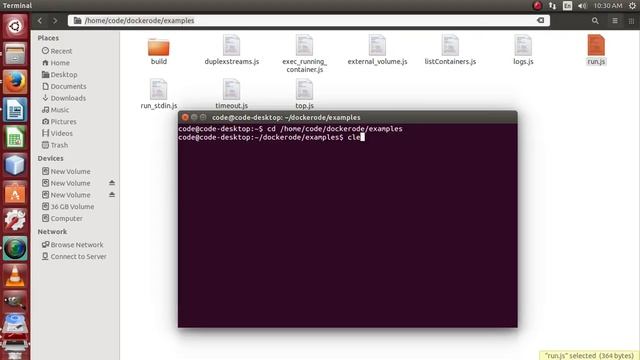Select the timeout.js file icon
The image size is (640, 360).
[231, 89]
